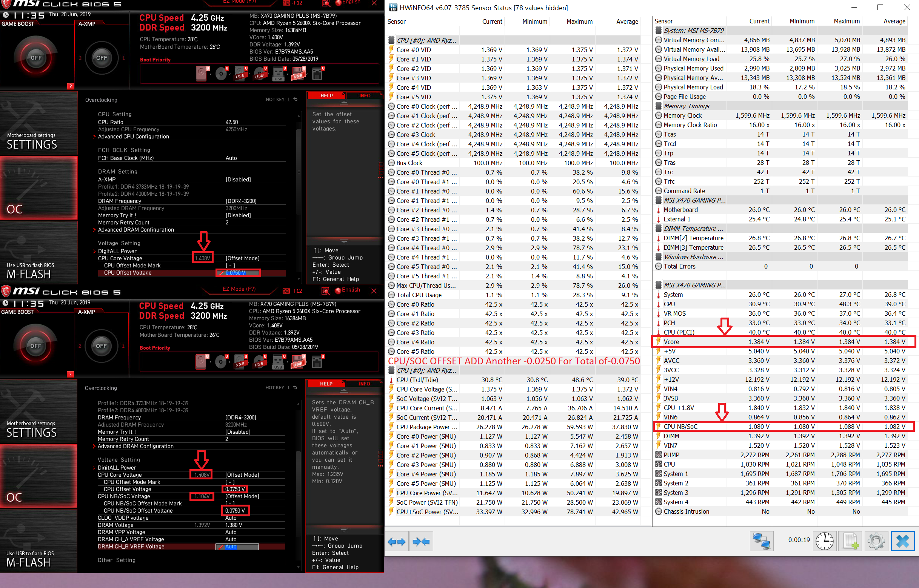Expand Advanced CPU Configuration submenu

pyautogui.click(x=133, y=137)
